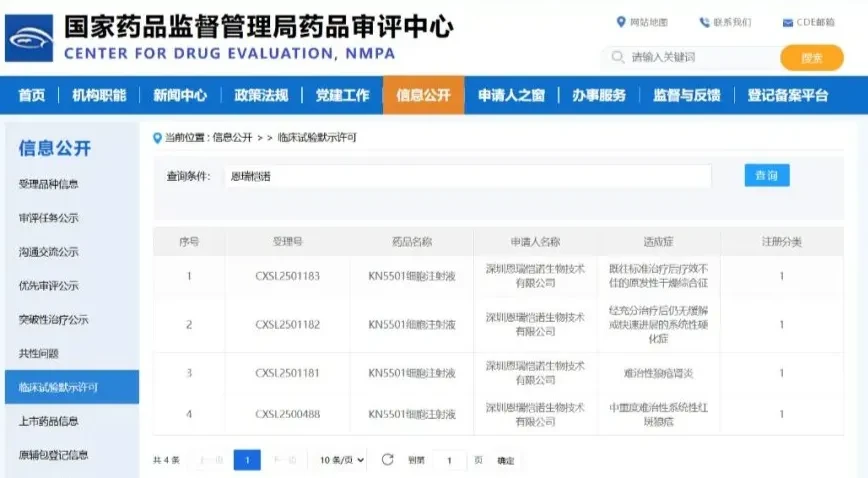
Task: Open the CDE邮箱 envelope icon
Action: coord(788,23)
